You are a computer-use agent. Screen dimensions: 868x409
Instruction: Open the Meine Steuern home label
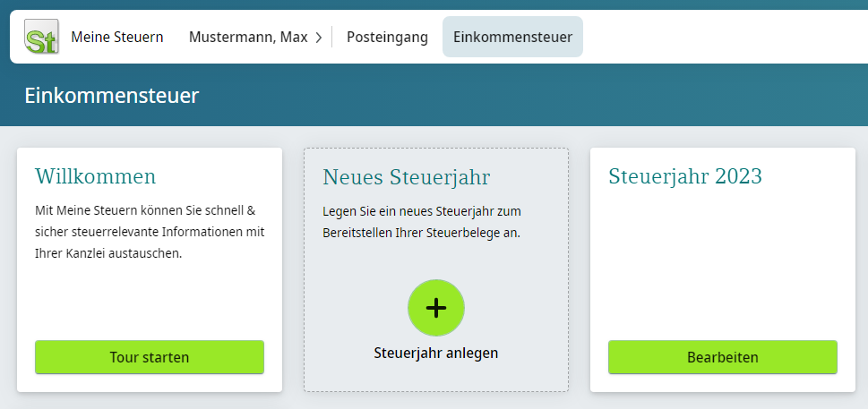[x=116, y=37]
